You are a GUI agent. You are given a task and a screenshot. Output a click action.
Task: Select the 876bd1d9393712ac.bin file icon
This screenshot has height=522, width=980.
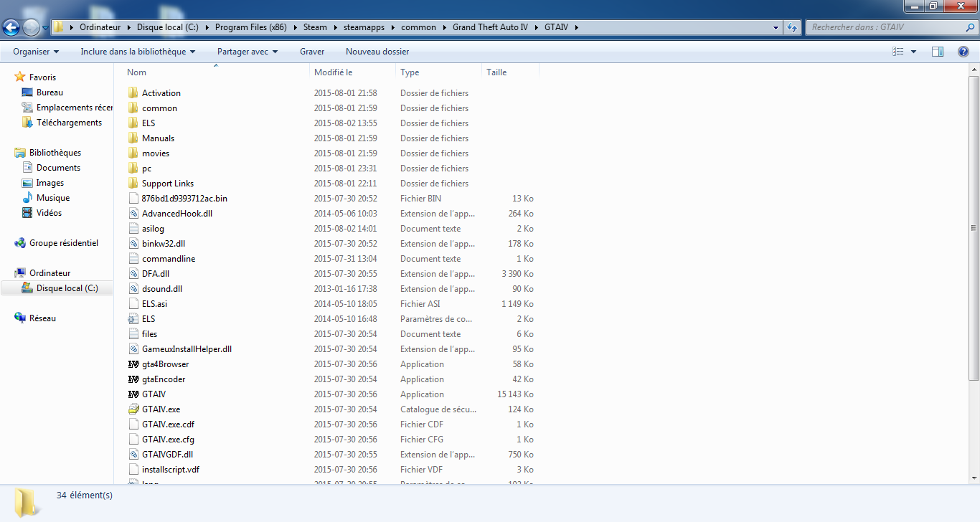click(133, 199)
